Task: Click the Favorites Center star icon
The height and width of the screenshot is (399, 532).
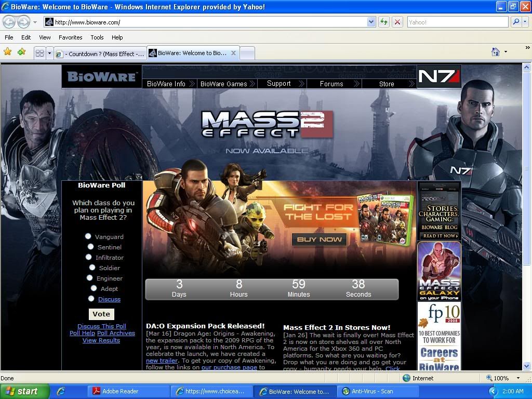Action: point(8,52)
